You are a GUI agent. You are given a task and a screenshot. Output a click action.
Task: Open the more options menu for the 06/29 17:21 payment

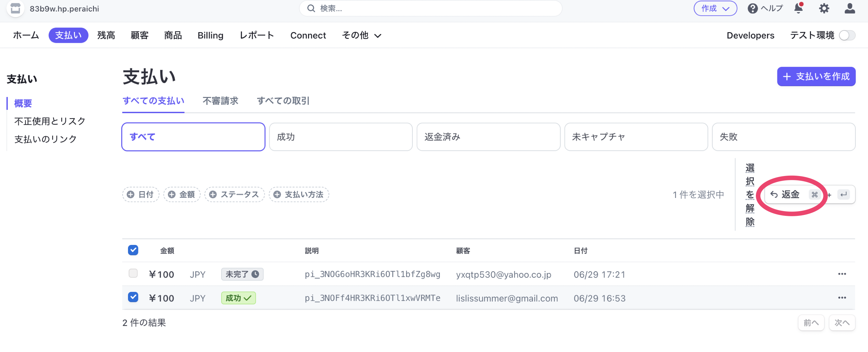click(x=842, y=274)
